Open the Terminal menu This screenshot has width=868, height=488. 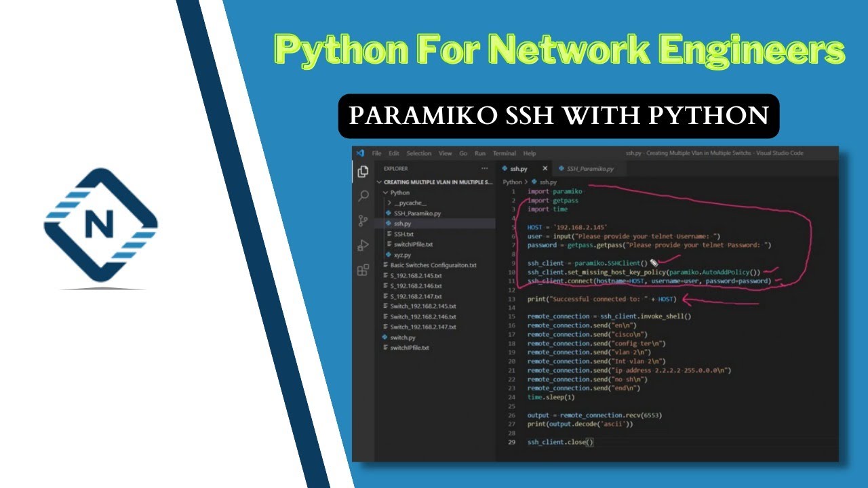[x=505, y=153]
